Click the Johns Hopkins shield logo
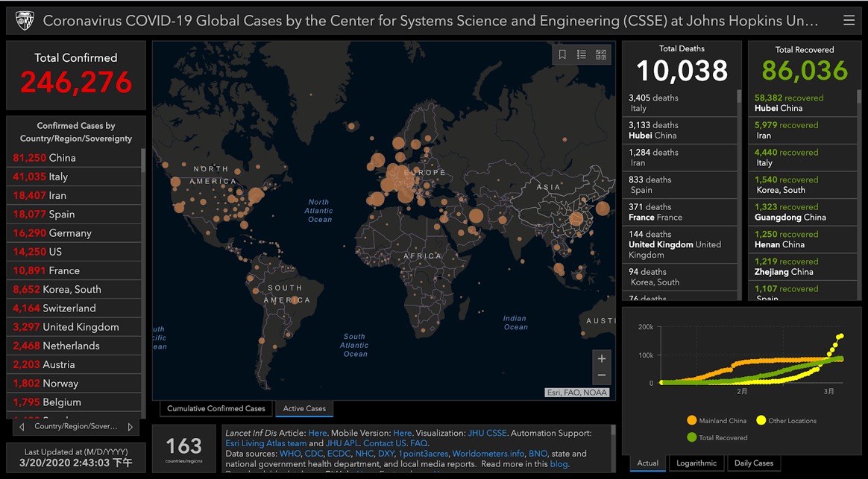This screenshot has width=868, height=479. click(x=25, y=21)
